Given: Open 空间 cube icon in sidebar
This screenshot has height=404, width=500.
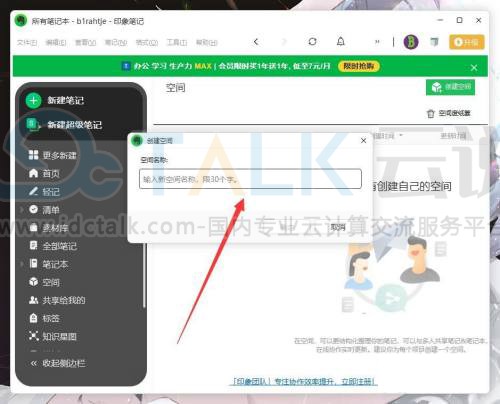Looking at the screenshot, I should click(33, 282).
